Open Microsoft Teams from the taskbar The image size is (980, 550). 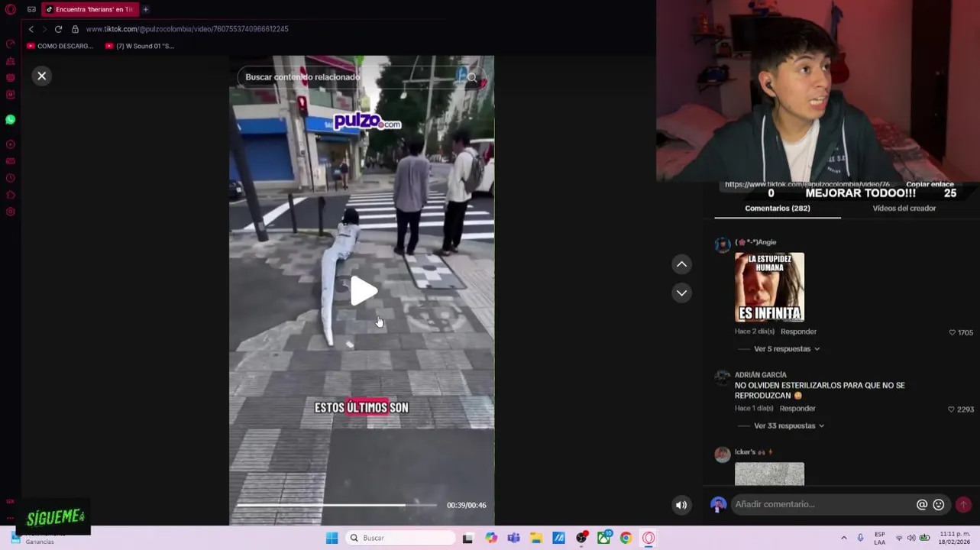(513, 538)
